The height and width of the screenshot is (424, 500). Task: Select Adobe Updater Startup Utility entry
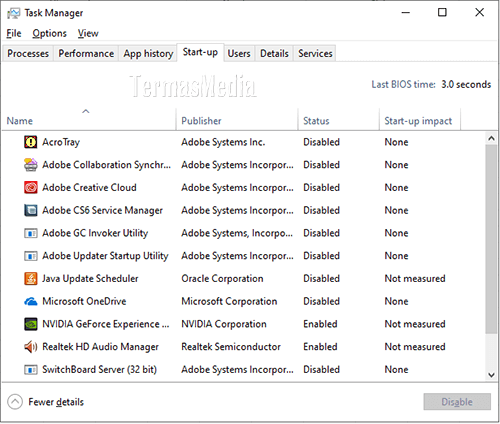pyautogui.click(x=105, y=256)
